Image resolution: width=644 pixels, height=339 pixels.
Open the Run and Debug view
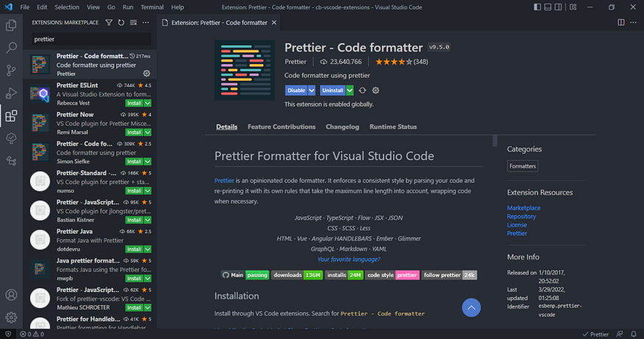click(x=11, y=93)
